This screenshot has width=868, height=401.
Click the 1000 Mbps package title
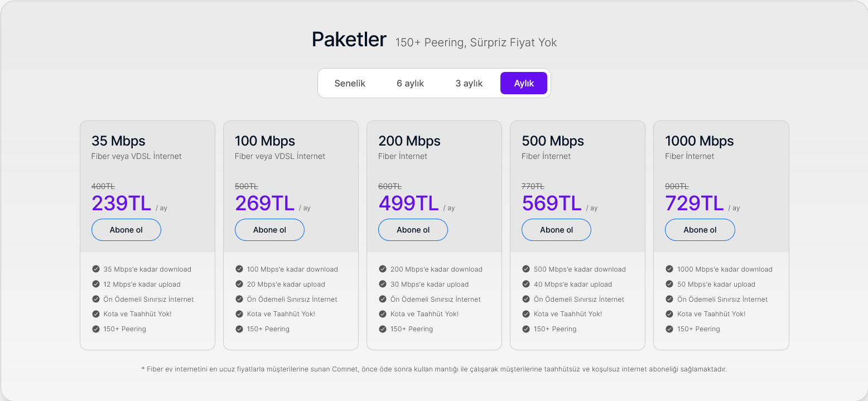(x=700, y=141)
